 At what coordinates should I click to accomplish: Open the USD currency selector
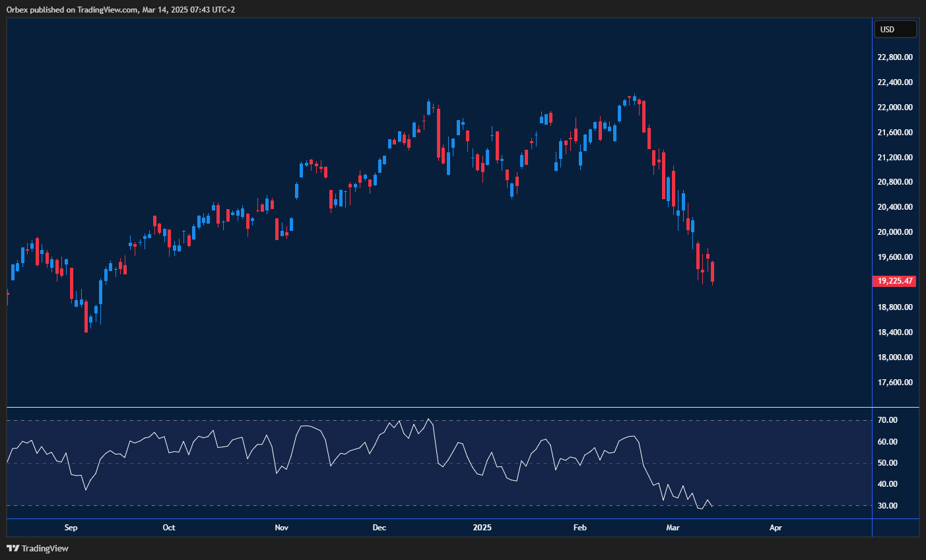coord(895,29)
